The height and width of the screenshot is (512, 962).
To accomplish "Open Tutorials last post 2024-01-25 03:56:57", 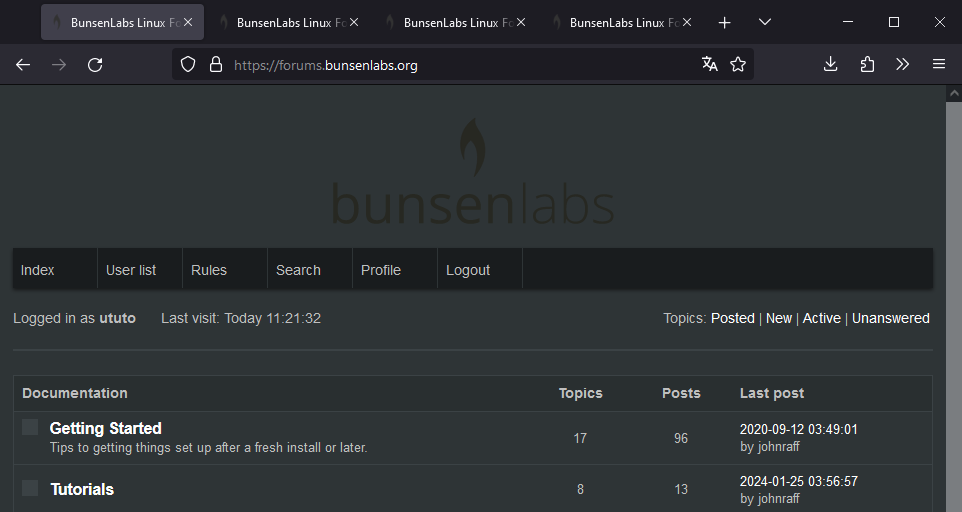I will tap(798, 481).
